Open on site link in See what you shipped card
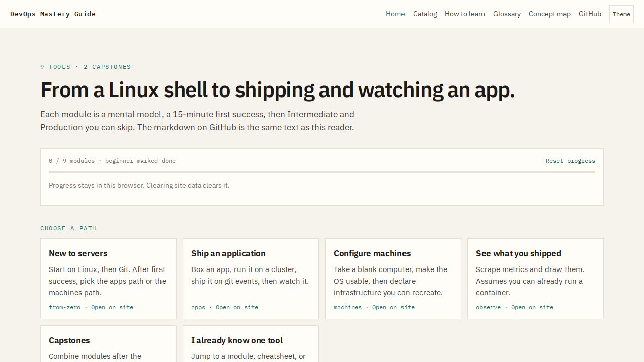Screen dimensions: 644x362 pos(532,307)
